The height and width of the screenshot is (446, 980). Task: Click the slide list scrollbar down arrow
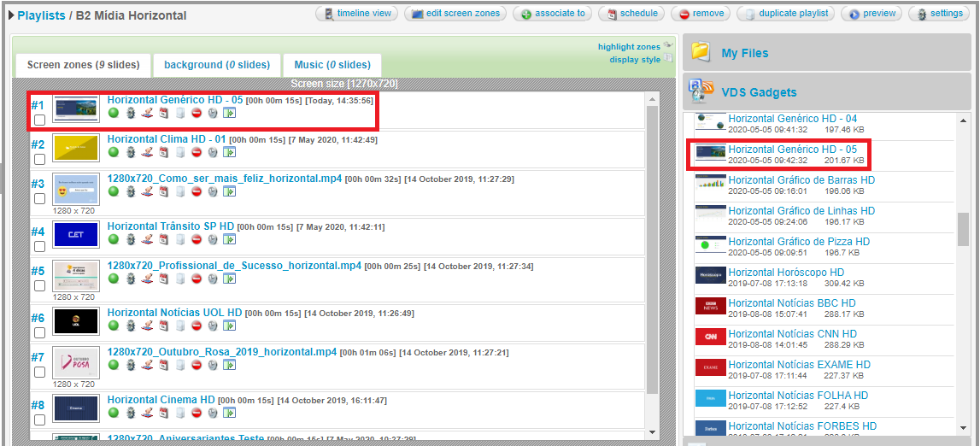coord(652,432)
